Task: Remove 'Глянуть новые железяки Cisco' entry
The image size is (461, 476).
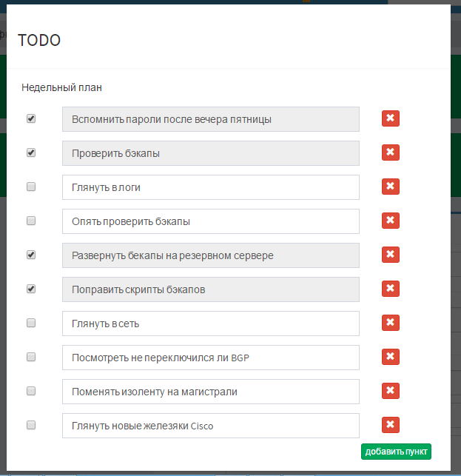Action: point(390,424)
